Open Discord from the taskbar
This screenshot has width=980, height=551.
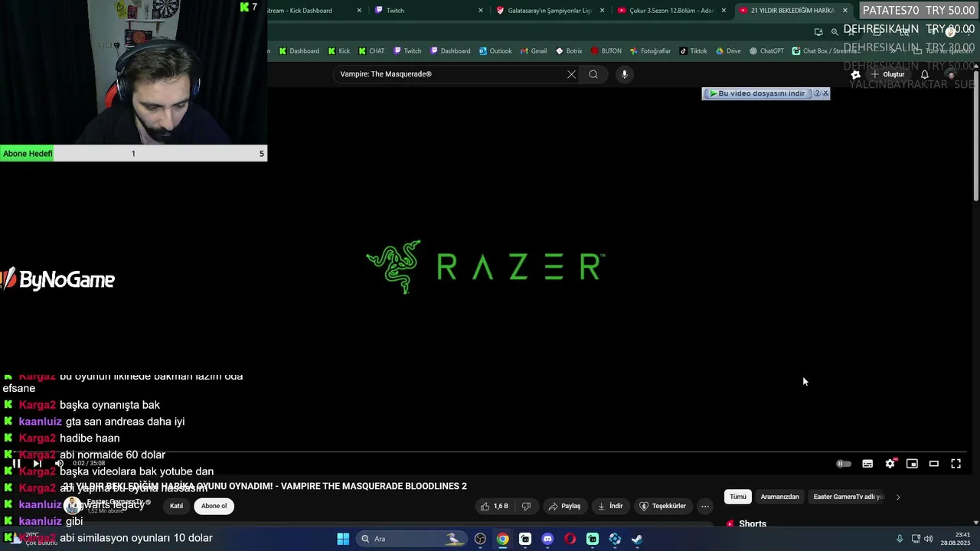547,539
